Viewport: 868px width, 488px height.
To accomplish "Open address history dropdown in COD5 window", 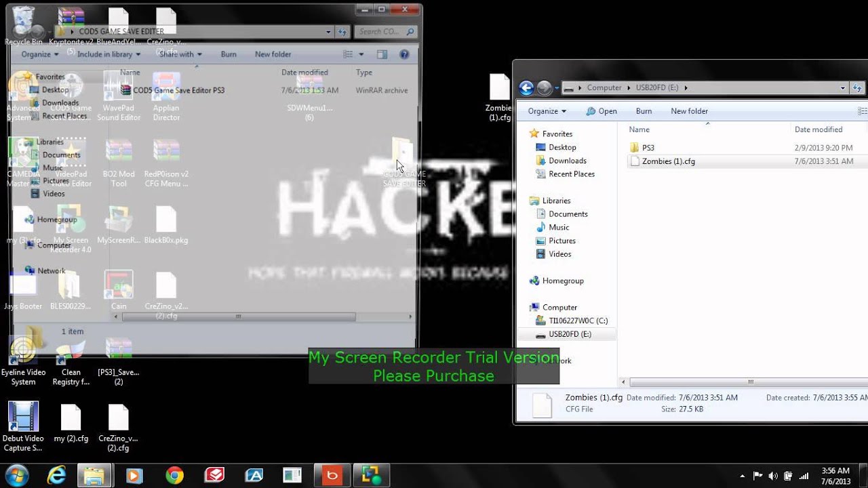I will [x=328, y=31].
